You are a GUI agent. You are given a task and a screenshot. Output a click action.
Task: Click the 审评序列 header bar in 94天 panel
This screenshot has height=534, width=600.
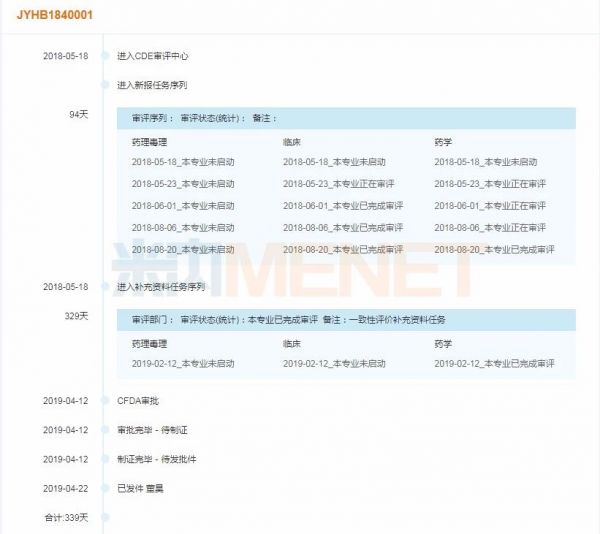(x=346, y=118)
